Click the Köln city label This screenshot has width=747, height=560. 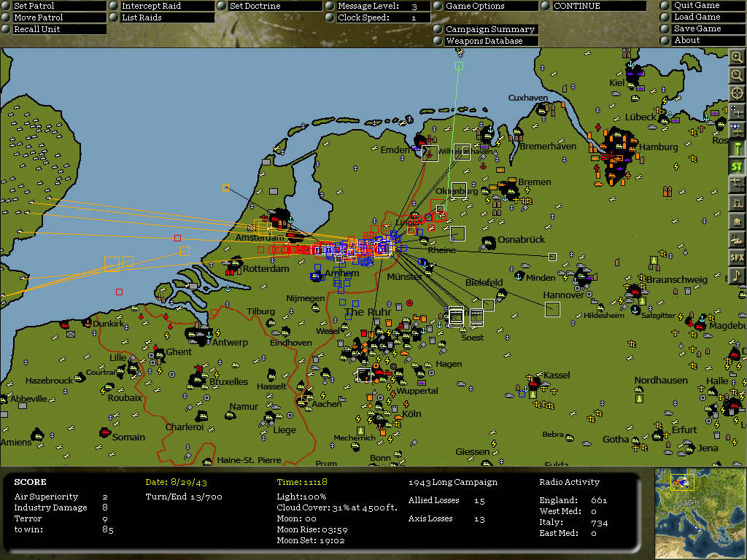(x=411, y=413)
